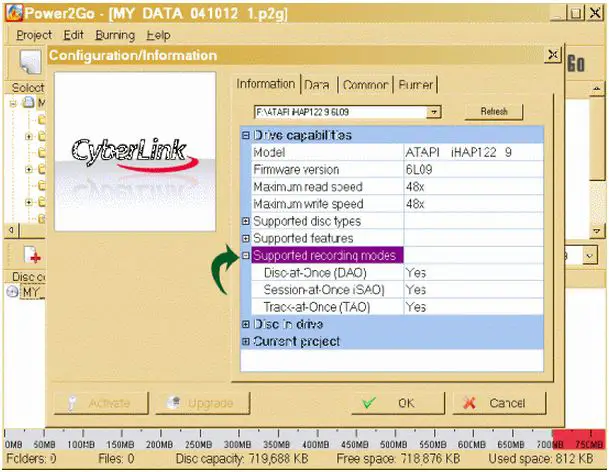
Task: Close the Configuration/Information dialog
Action: coord(553,55)
